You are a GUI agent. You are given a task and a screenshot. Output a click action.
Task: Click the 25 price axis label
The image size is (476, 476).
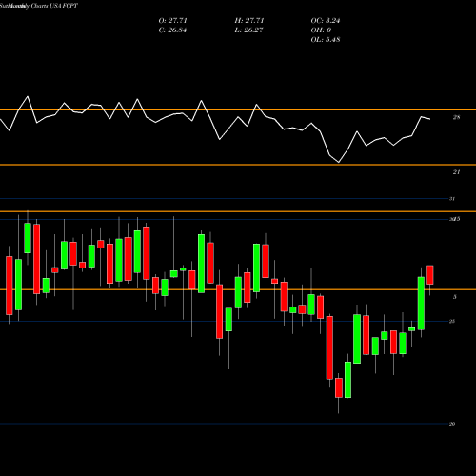pos(452,322)
